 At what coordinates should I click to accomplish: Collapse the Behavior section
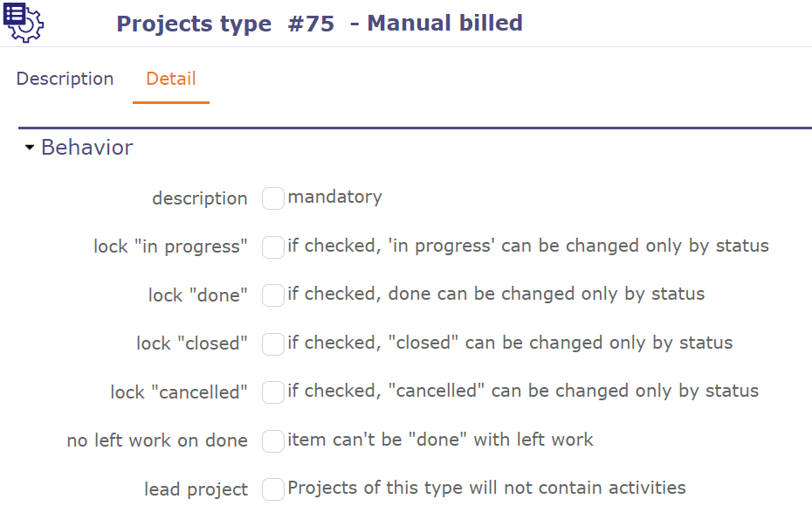pos(29,147)
